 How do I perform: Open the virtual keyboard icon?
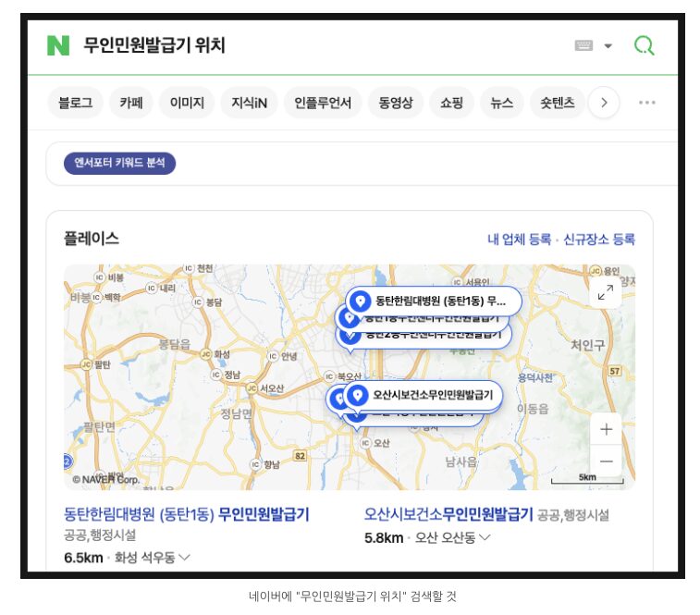coord(583,45)
